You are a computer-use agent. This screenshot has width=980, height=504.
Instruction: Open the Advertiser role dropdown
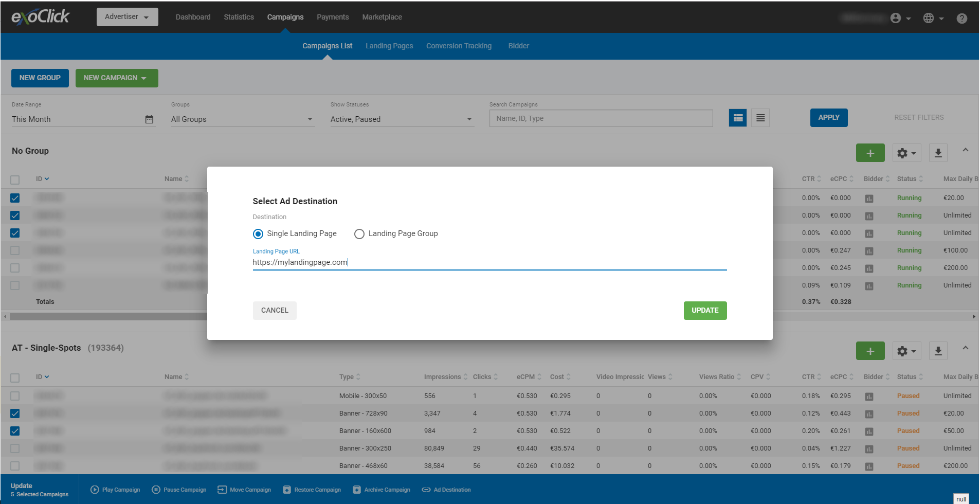[x=127, y=17]
